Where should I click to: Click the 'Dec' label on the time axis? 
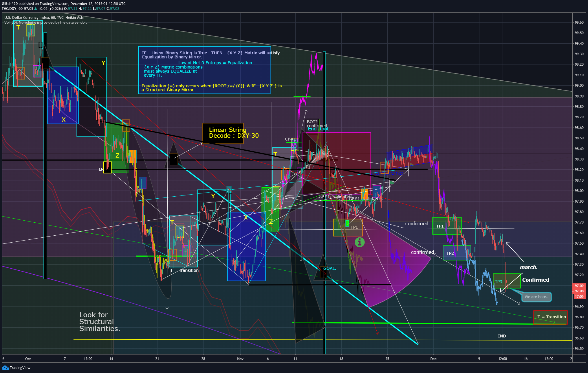coord(433,359)
